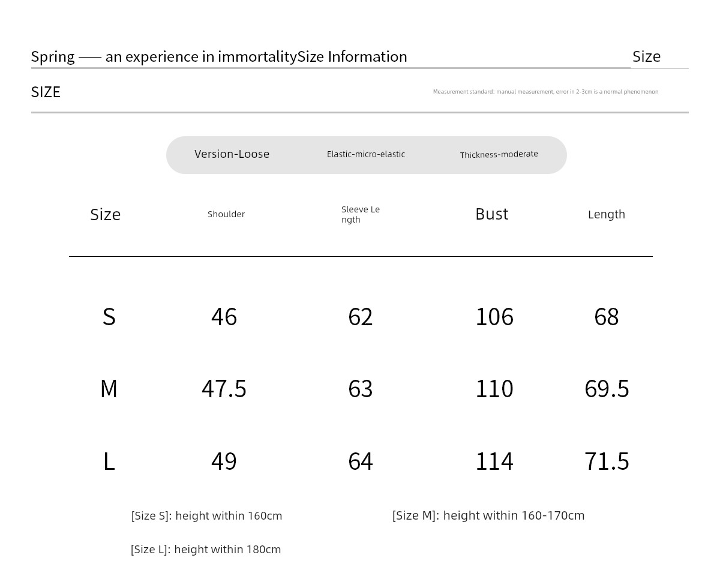This screenshot has width=720, height=588.
Task: Click the length value 71.5
Action: point(607,461)
